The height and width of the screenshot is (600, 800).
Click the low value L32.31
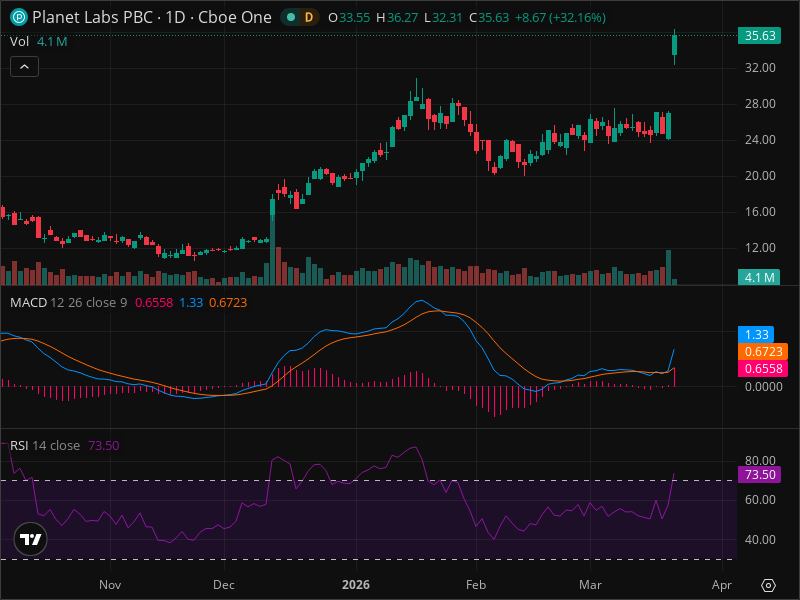pos(443,18)
